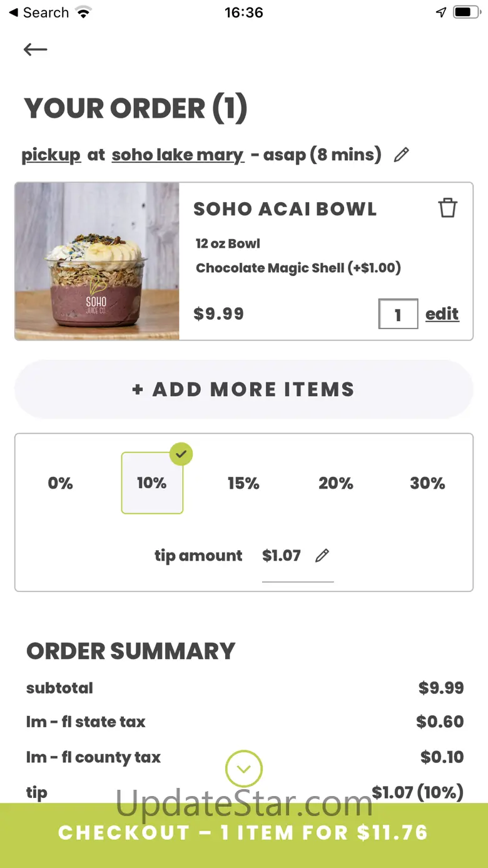Select the 15% tip option
The width and height of the screenshot is (488, 868).
[x=243, y=483]
